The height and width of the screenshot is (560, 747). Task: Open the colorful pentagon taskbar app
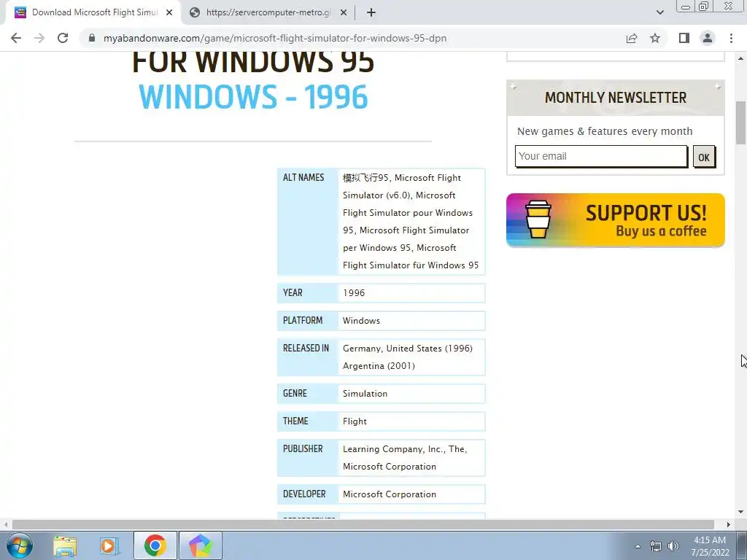pos(200,545)
